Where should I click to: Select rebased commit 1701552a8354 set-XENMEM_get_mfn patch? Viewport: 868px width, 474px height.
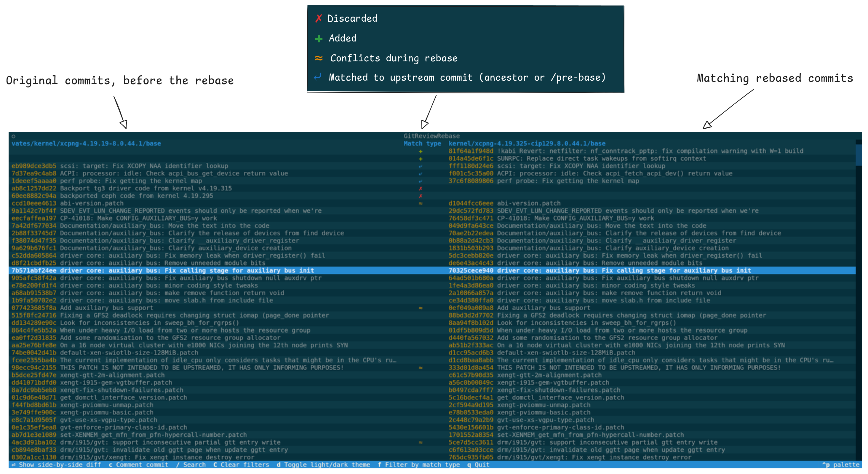[x=566, y=435]
